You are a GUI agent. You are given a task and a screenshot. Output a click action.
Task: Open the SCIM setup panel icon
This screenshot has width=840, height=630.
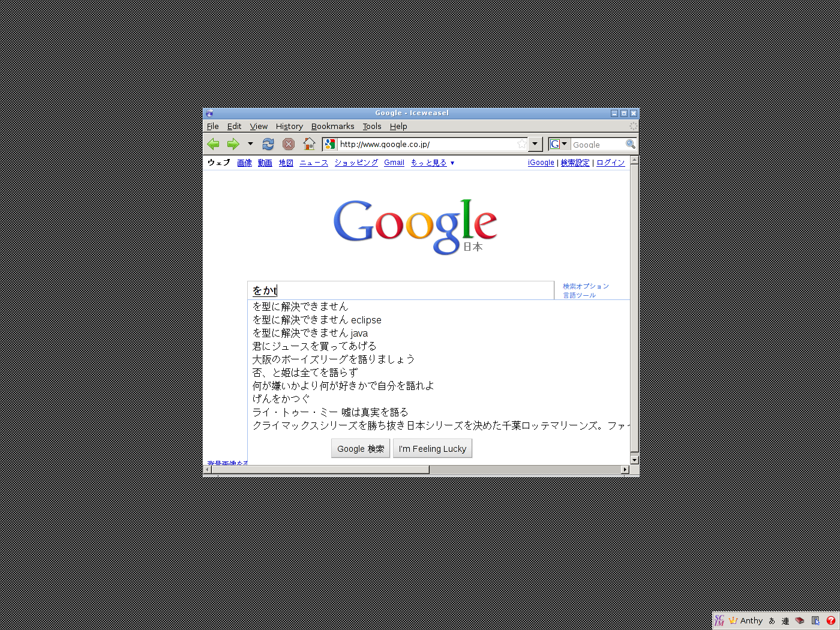point(815,620)
